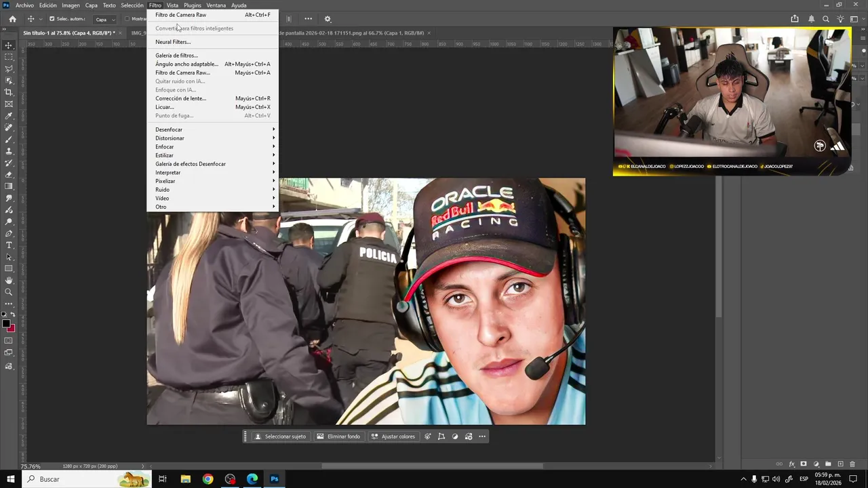Image resolution: width=868 pixels, height=488 pixels.
Task: Choose Licuar... from the Filtro menu
Action: click(x=213, y=107)
